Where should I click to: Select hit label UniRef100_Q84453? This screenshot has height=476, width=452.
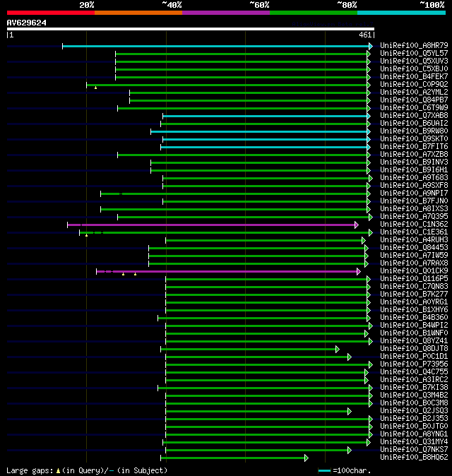pos(414,247)
